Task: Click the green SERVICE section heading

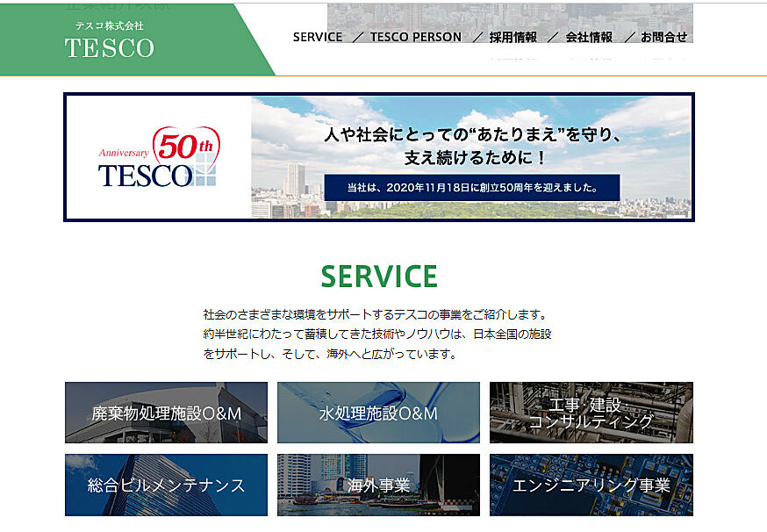Action: [x=379, y=277]
